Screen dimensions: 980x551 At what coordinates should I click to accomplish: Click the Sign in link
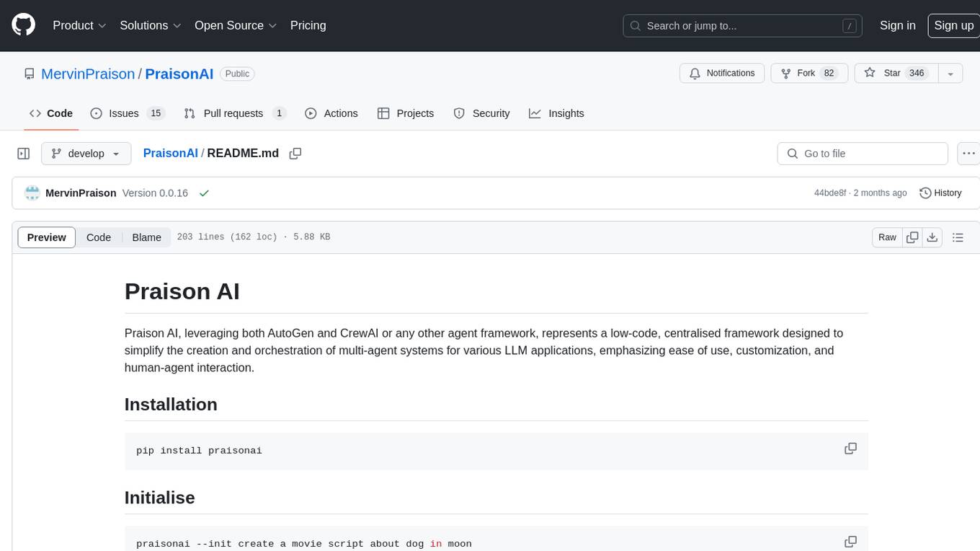pyautogui.click(x=897, y=25)
